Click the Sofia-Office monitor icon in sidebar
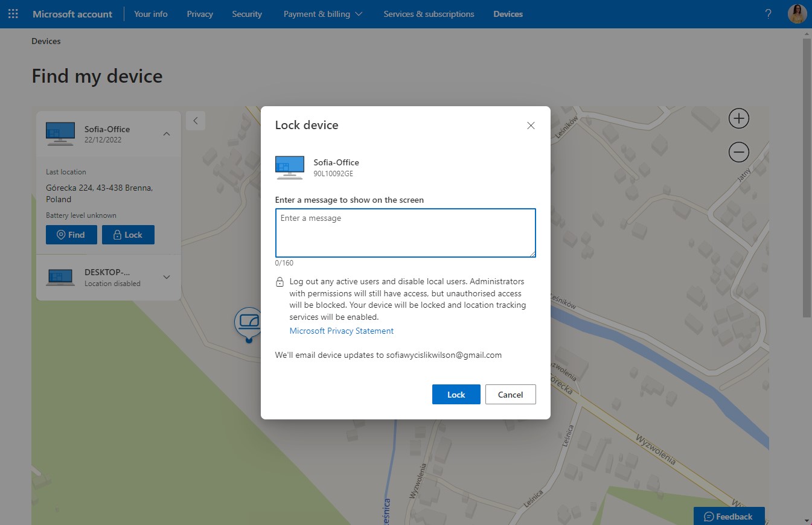 click(60, 134)
